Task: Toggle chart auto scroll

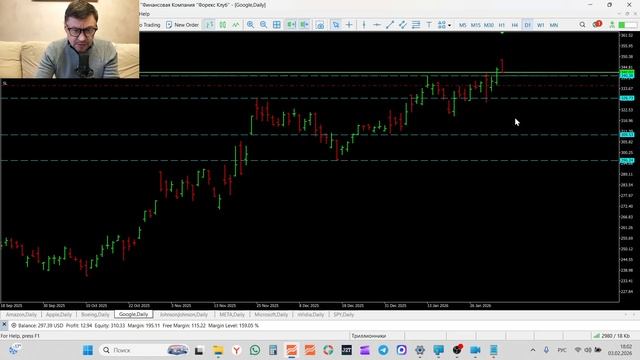Action: (x=291, y=25)
